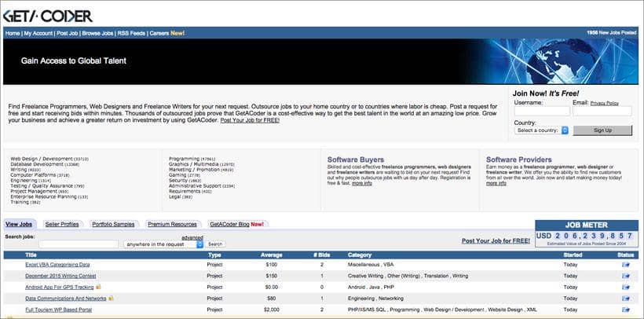Screen dimensions: 644x319
Task: Open the Portfolio Samples tab
Action: (113, 225)
